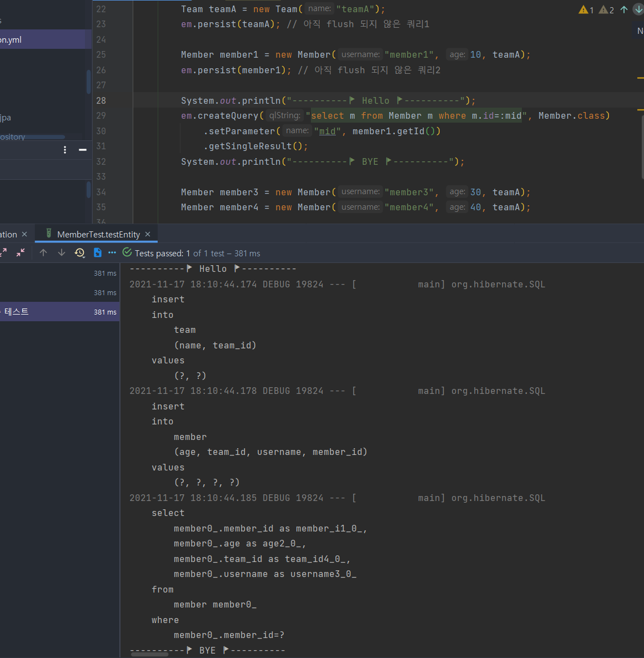Click 'Tests passed: 1' status text

click(163, 254)
